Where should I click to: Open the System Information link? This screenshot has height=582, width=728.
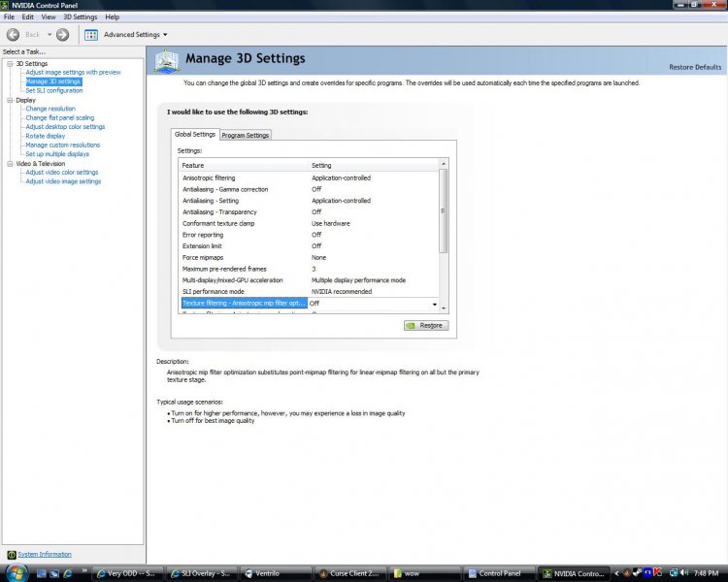45,555
